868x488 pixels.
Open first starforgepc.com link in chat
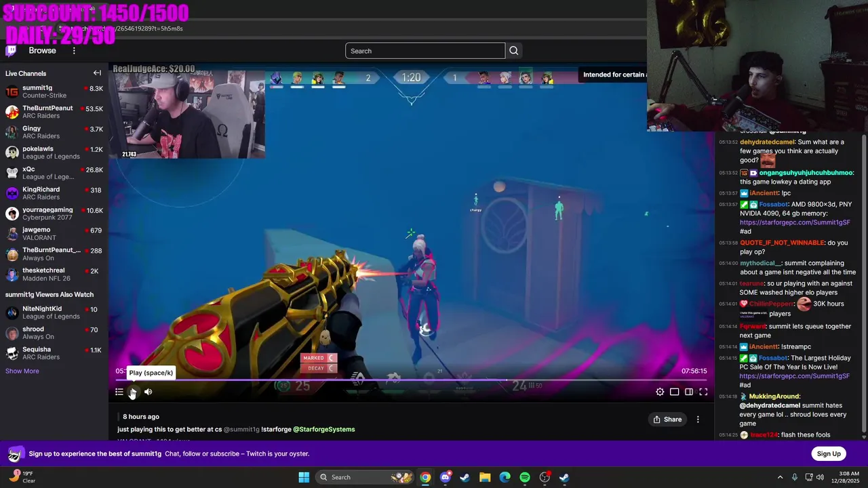coord(795,222)
